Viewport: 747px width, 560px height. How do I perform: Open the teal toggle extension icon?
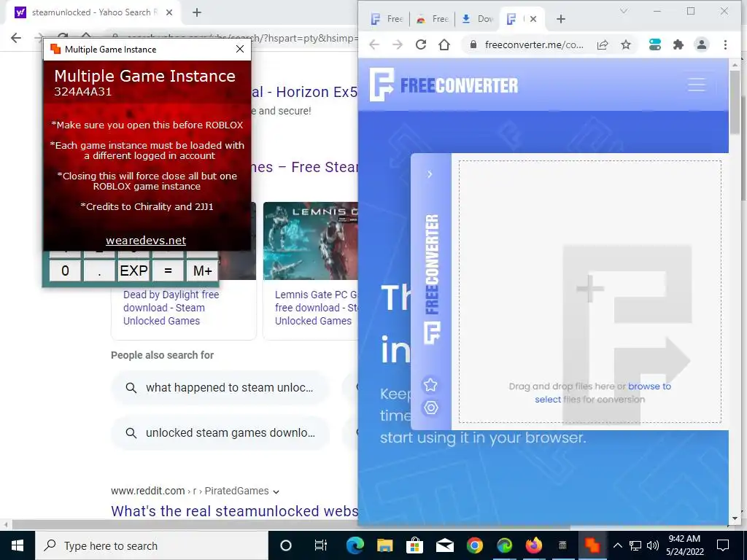coord(655,44)
